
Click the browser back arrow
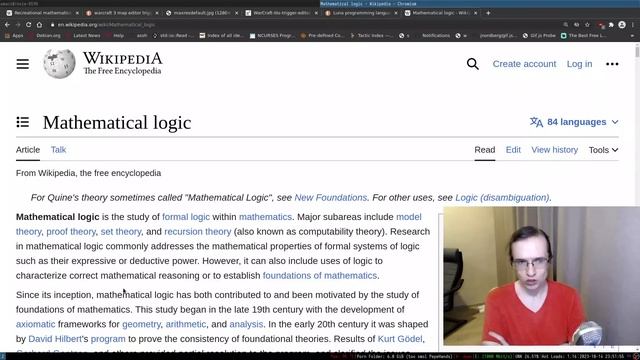[x=7, y=25]
